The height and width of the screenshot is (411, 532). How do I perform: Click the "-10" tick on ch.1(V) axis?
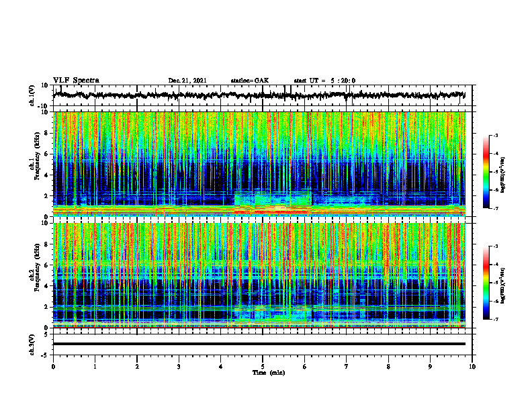coord(44,106)
